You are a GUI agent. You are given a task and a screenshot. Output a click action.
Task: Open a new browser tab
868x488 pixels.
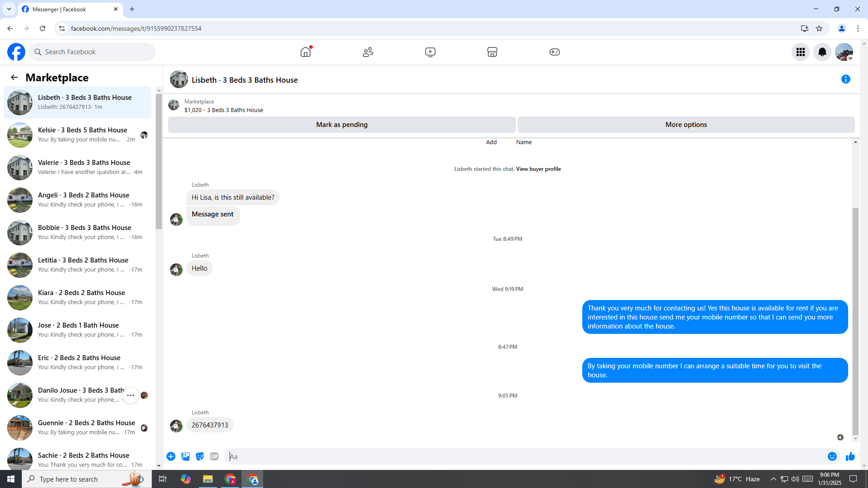tap(132, 9)
